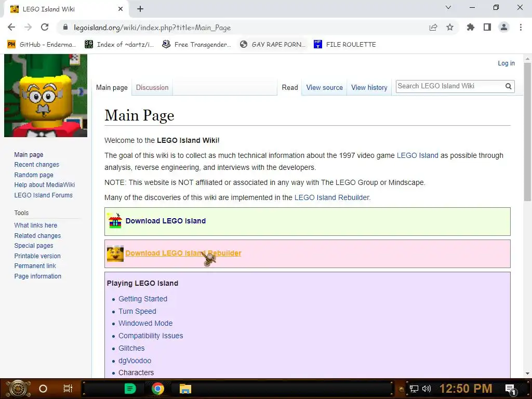
Task: Open File Explorer from the taskbar
Action: click(185, 389)
